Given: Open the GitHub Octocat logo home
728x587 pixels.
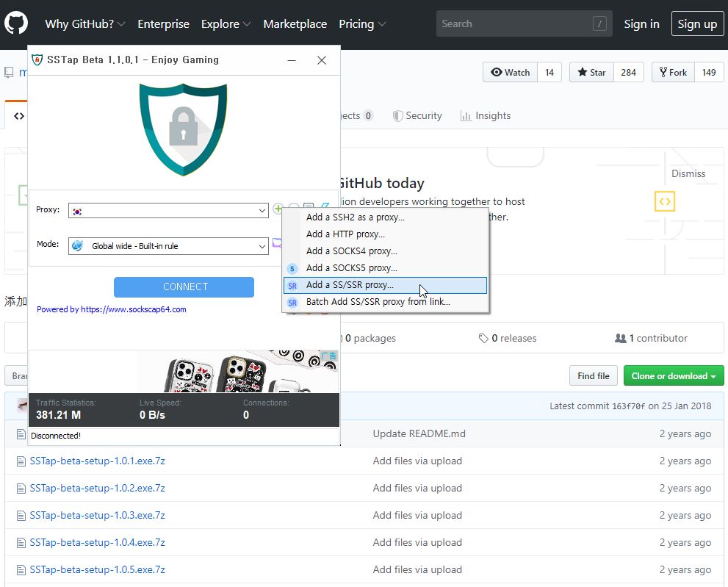Looking at the screenshot, I should tap(16, 24).
